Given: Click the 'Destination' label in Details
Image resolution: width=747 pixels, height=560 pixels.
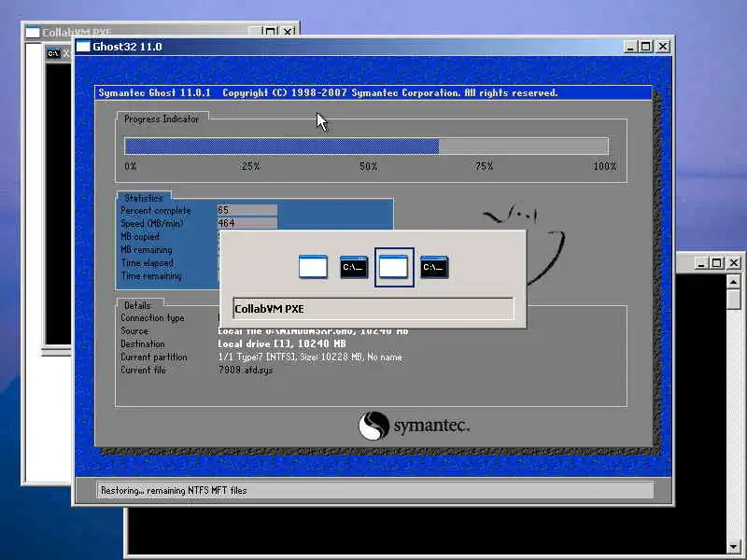Looking at the screenshot, I should coord(143,343).
